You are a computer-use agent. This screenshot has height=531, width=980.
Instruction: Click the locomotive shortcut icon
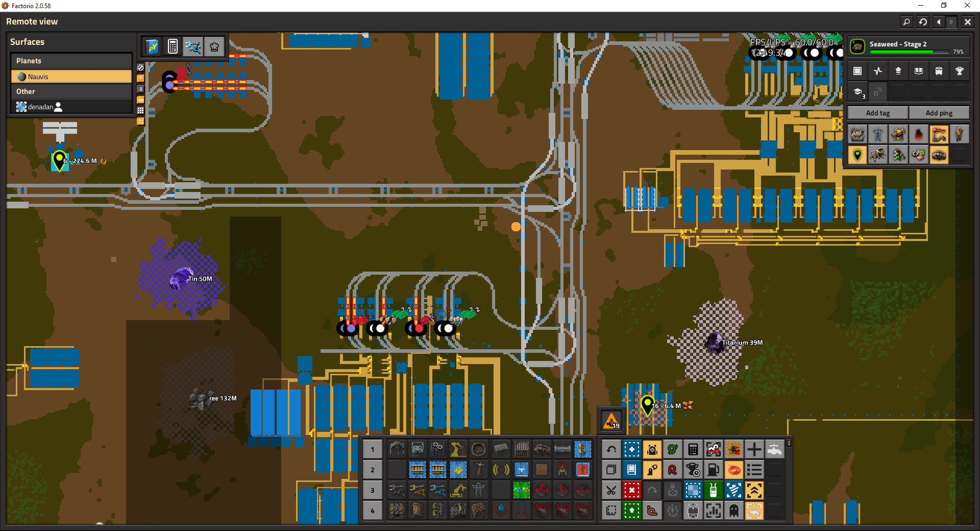[x=693, y=511]
